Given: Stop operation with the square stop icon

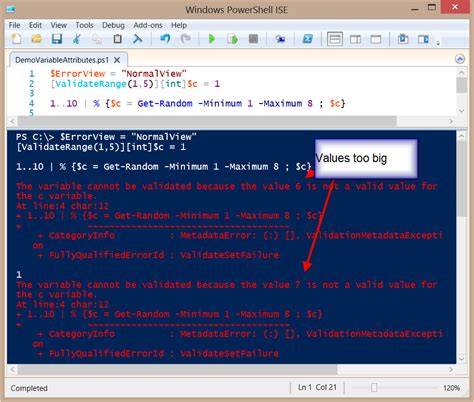Looking at the screenshot, I should point(253,39).
